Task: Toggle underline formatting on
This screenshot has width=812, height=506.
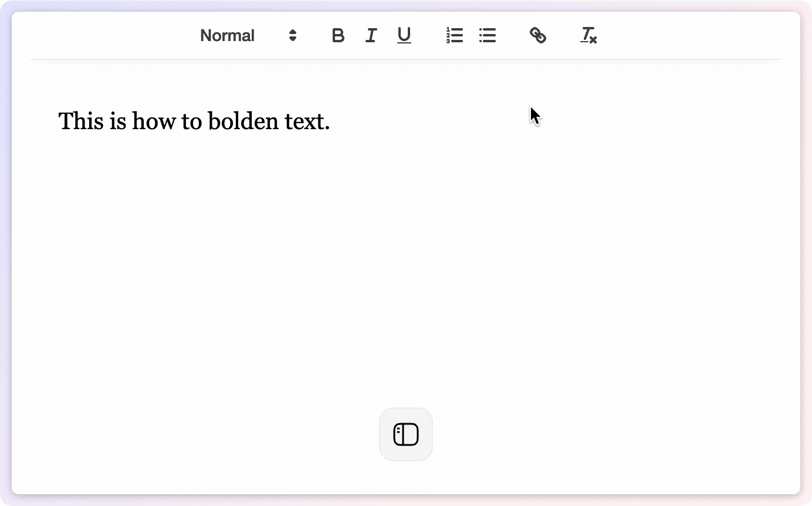Action: [x=404, y=36]
